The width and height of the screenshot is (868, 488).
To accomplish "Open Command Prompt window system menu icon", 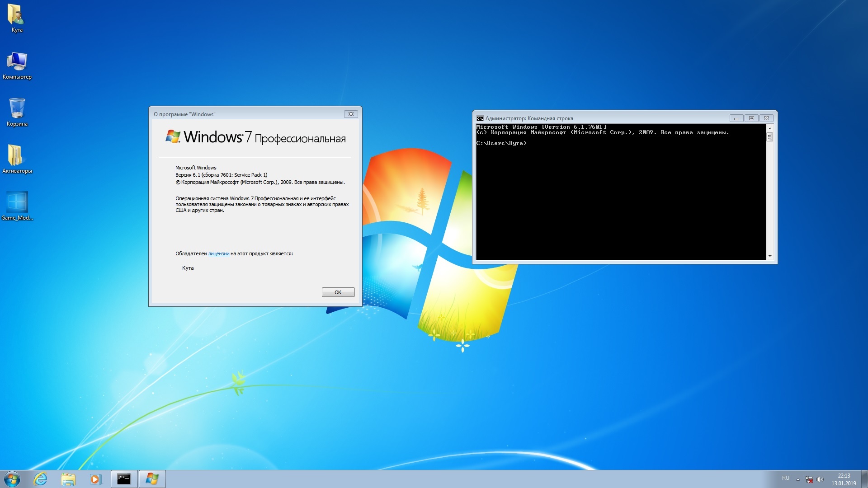I will point(480,118).
